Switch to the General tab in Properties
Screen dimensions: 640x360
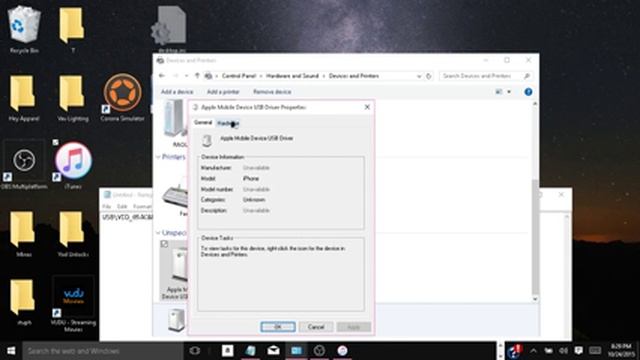pyautogui.click(x=203, y=122)
